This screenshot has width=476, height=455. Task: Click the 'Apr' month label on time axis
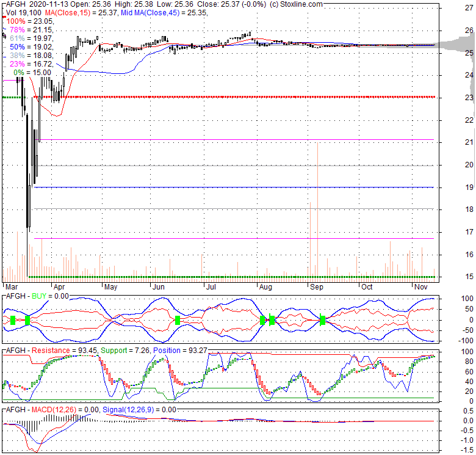[x=59, y=287]
